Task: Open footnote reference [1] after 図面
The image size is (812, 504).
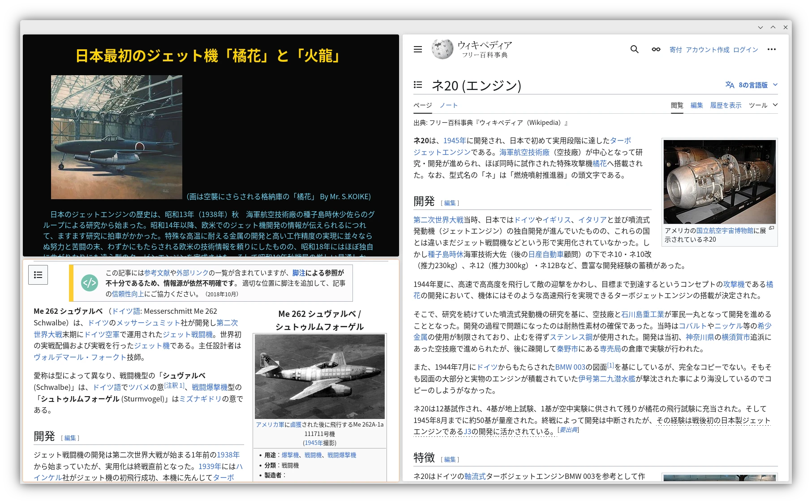Action: click(x=610, y=365)
